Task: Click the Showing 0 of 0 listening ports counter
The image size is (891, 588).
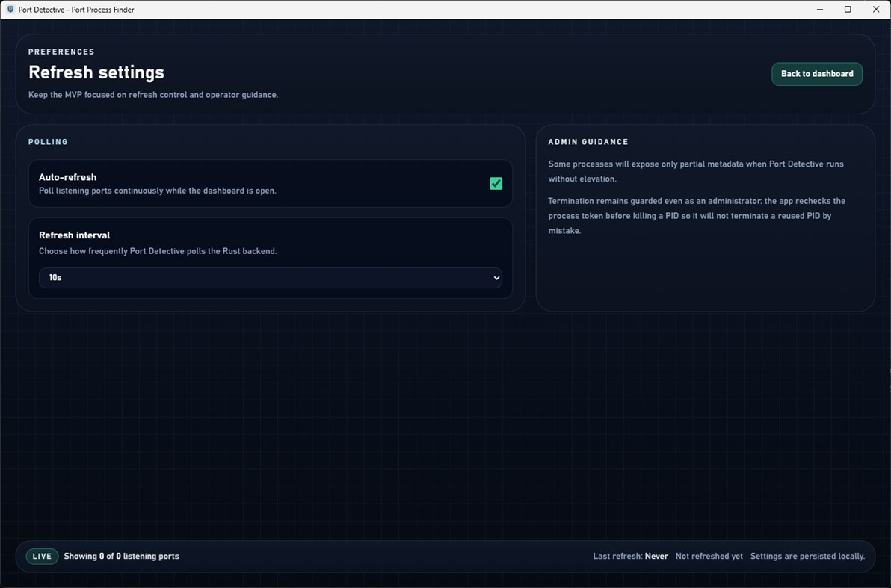Action: tap(122, 556)
